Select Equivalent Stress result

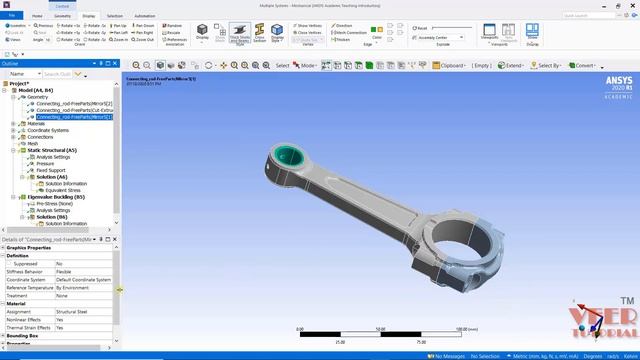(x=63, y=190)
